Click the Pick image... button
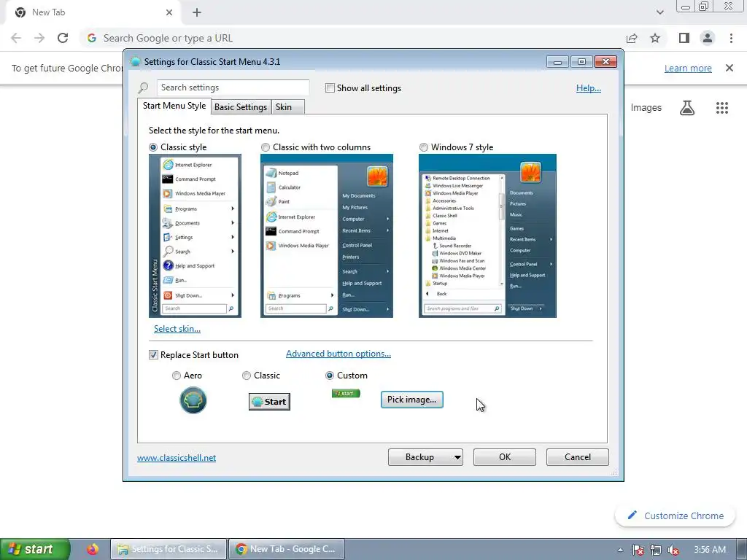Screen dimensions: 747x560 point(411,400)
